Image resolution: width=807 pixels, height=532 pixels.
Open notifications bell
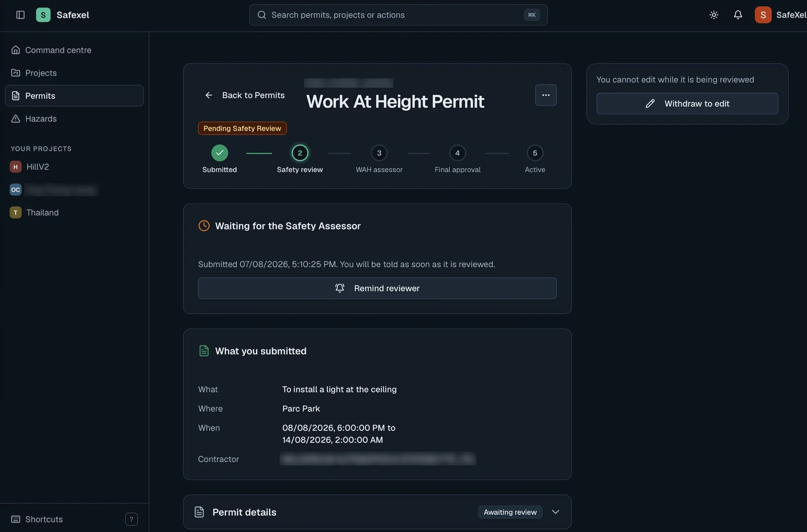[738, 15]
